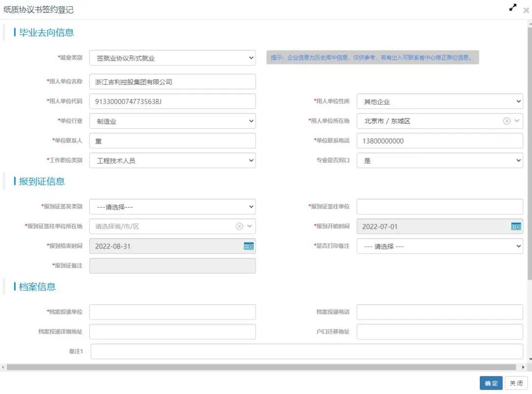Open the 工作职位类别 dropdown

point(172,160)
